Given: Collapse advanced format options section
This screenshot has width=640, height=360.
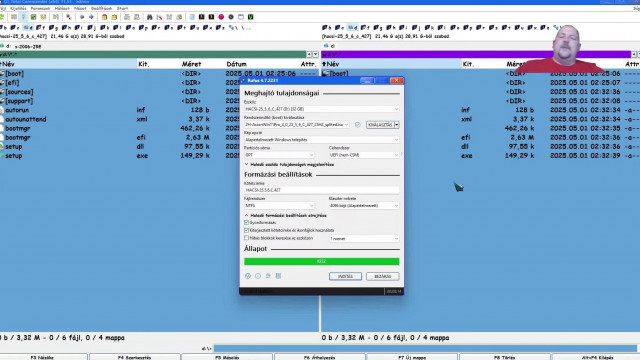Looking at the screenshot, I should pyautogui.click(x=286, y=216).
